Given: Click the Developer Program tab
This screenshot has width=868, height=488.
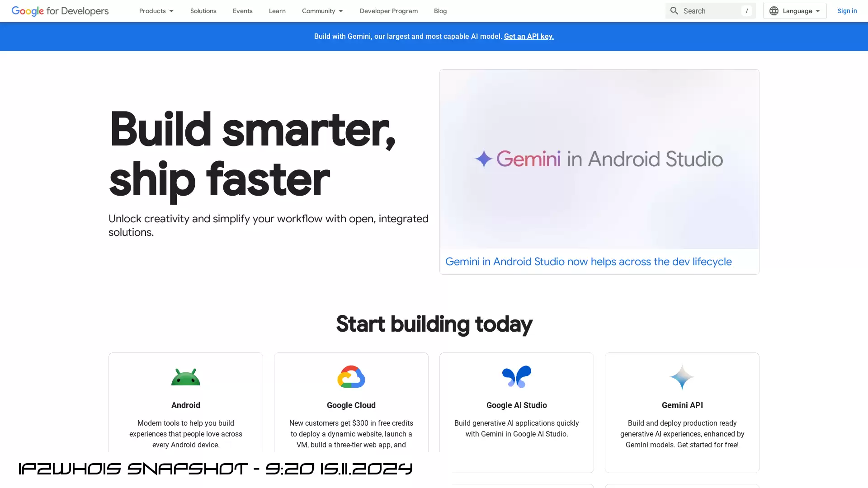Looking at the screenshot, I should pyautogui.click(x=389, y=11).
